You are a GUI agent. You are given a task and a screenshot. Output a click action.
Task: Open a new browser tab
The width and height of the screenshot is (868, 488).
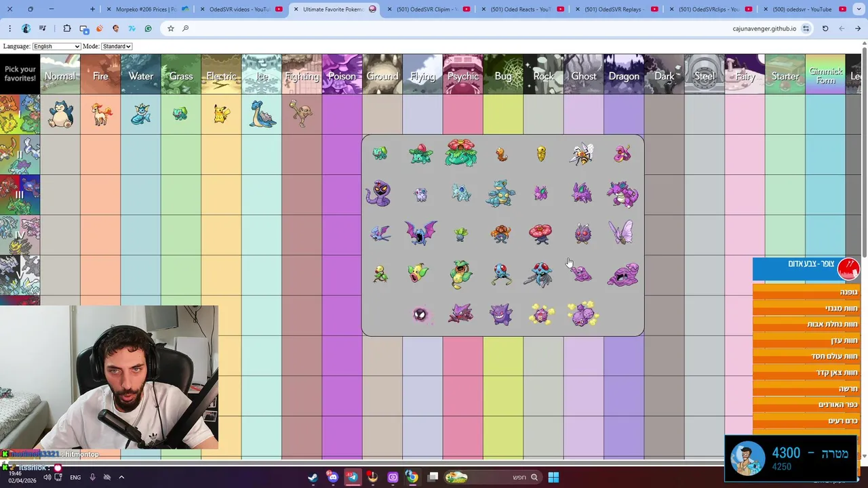click(x=93, y=9)
